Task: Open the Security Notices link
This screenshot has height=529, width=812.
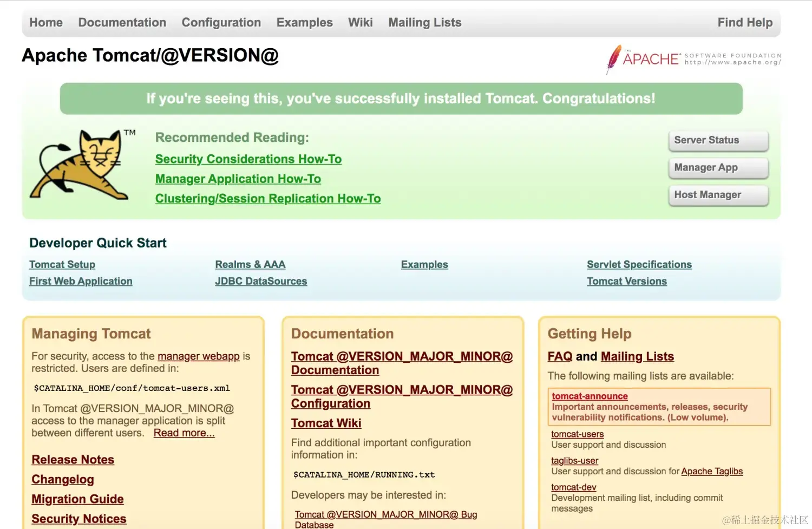Action: tap(79, 519)
